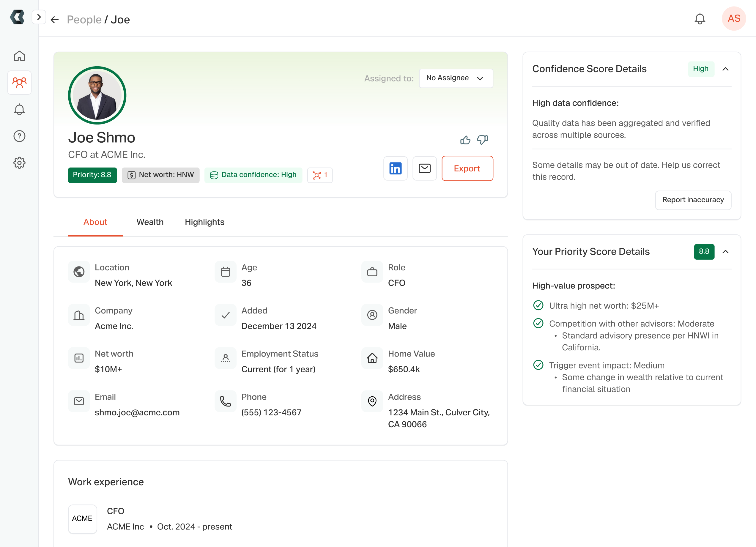Open Settings gear in the sidebar
Screen dimensions: 756x547
(x=19, y=163)
